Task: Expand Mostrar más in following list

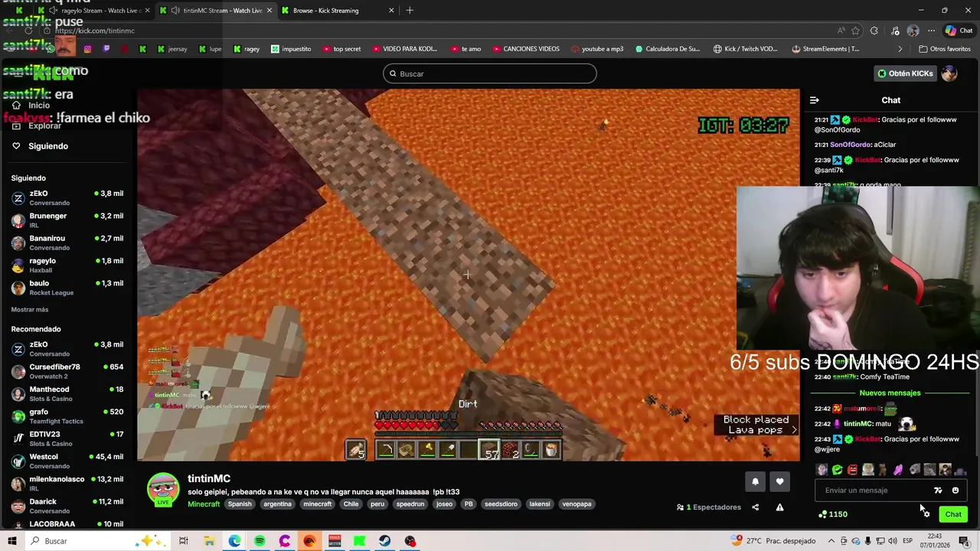Action: (x=30, y=310)
